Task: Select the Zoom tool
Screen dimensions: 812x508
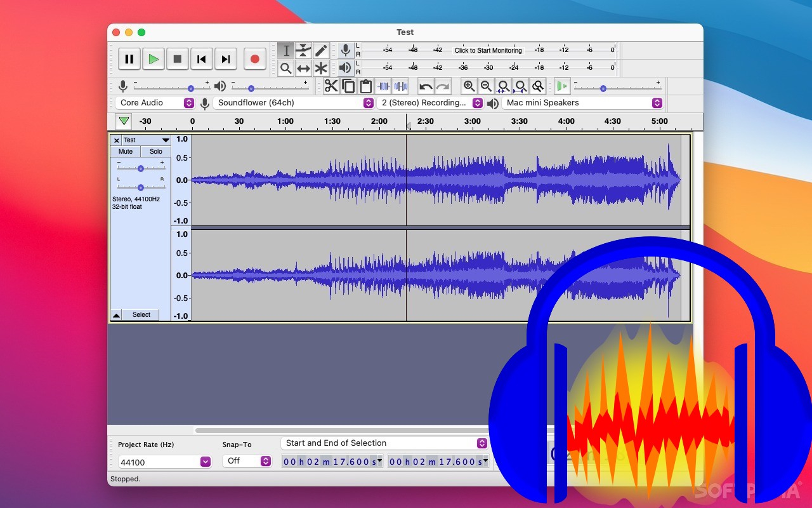Action: [286, 68]
